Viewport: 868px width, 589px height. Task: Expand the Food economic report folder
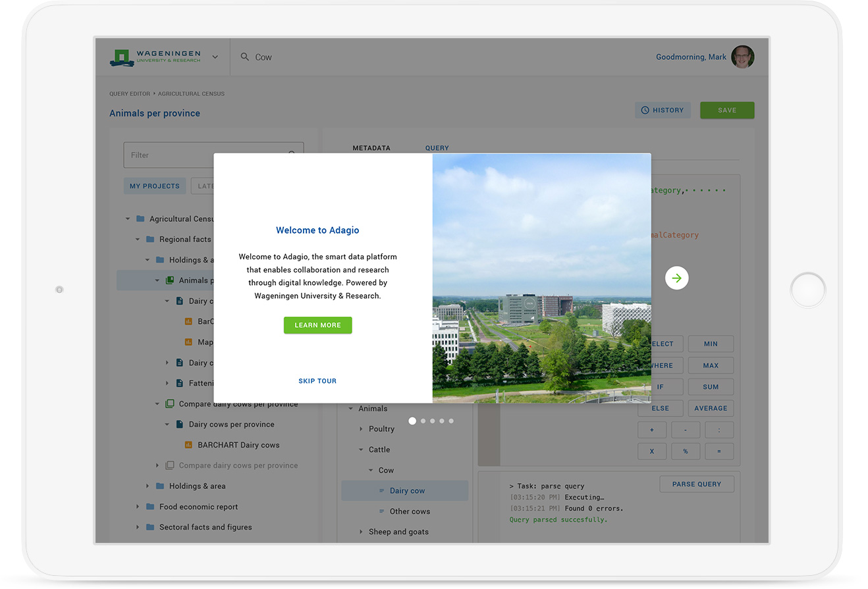pyautogui.click(x=138, y=507)
